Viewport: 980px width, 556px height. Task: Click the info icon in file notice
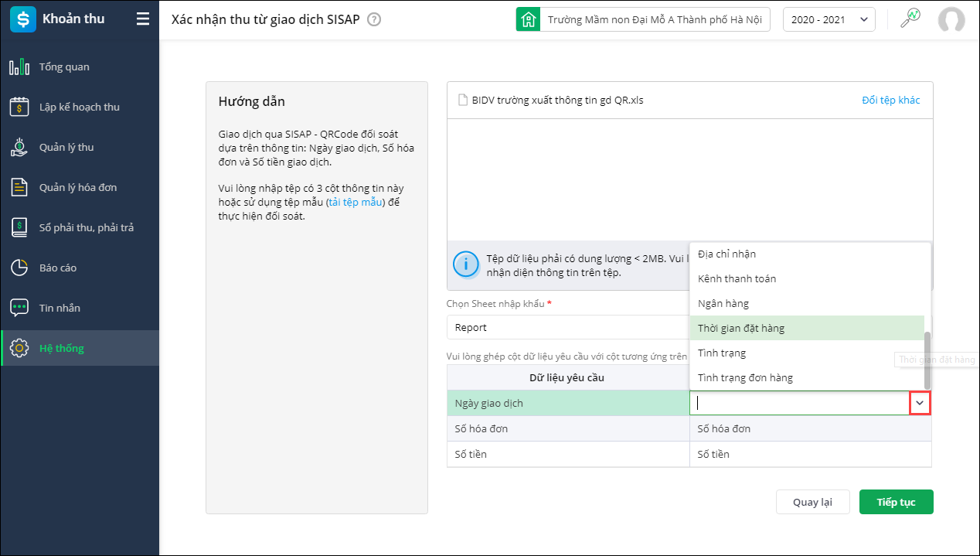[x=465, y=264]
